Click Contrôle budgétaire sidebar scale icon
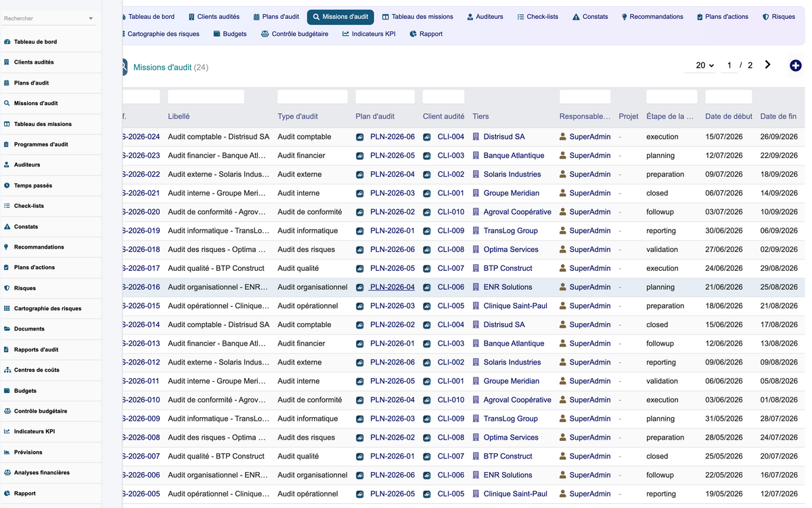The width and height of the screenshot is (812, 508). pos(7,411)
